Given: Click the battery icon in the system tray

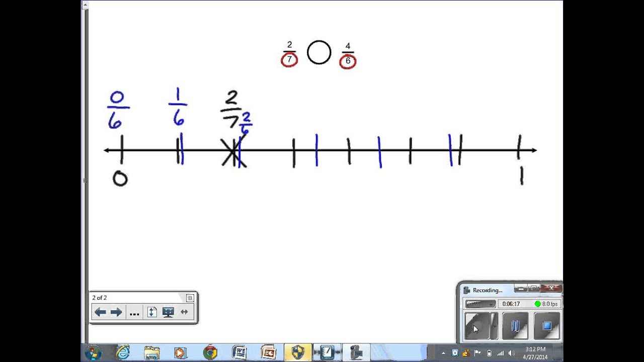Looking at the screenshot, I should [x=489, y=353].
